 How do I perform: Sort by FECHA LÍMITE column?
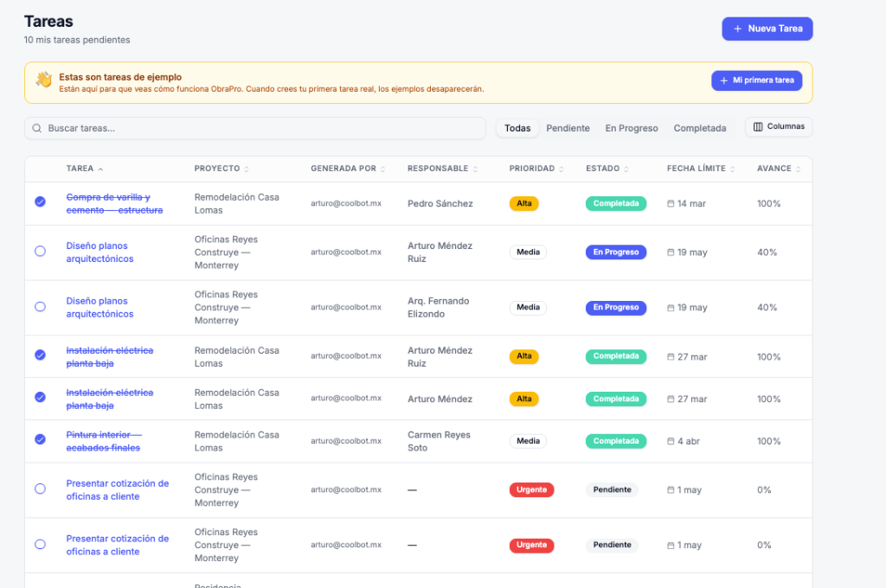pos(732,169)
